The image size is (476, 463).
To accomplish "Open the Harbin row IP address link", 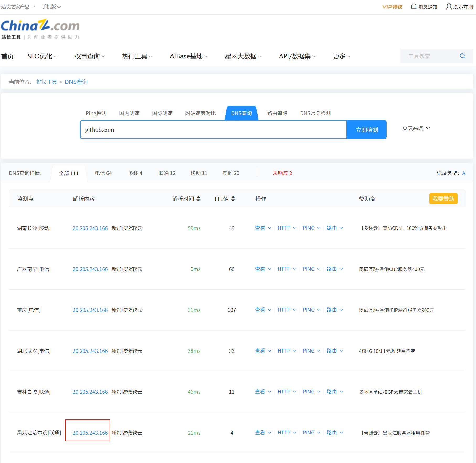I will 90,433.
